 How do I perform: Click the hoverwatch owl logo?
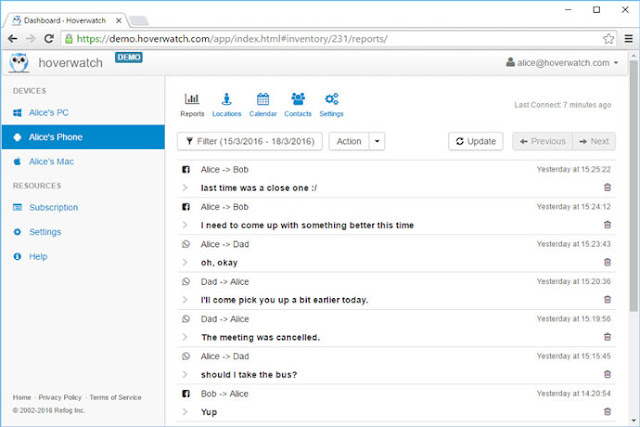19,63
